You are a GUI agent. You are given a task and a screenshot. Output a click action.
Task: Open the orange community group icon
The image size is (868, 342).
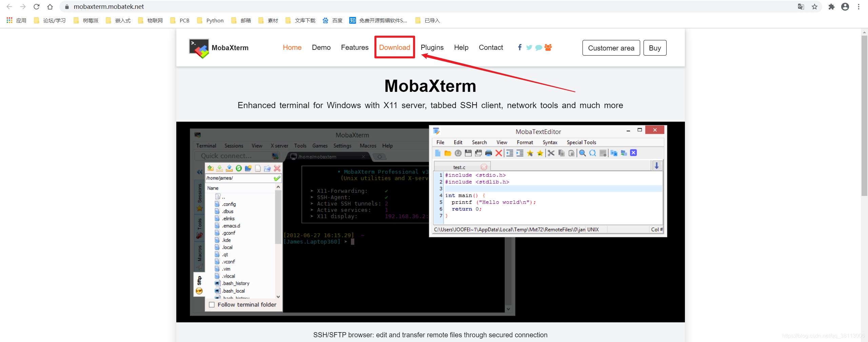pos(548,47)
